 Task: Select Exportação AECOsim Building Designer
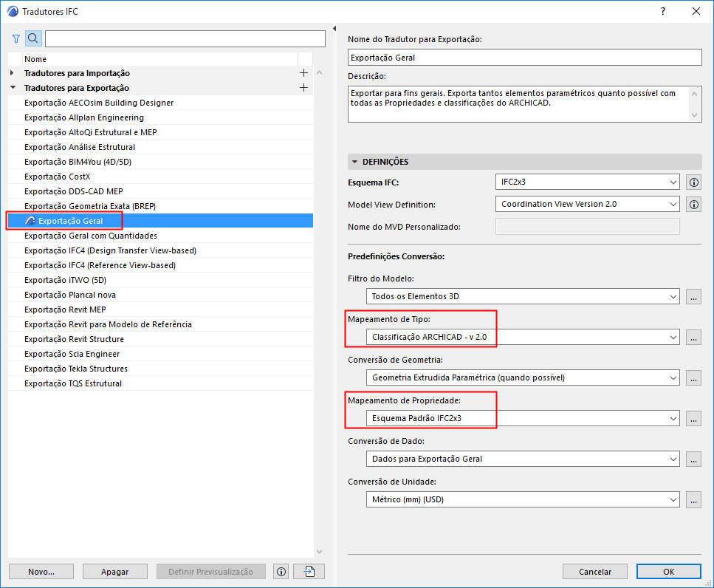coord(160,103)
